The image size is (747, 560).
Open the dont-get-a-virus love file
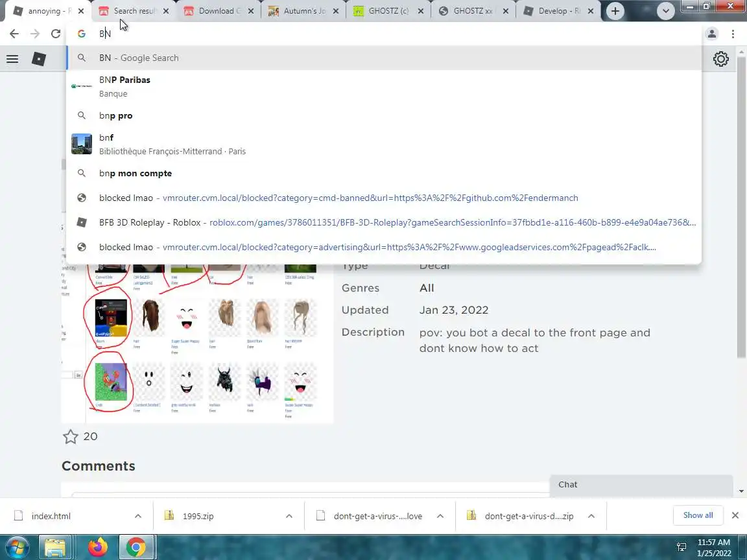pyautogui.click(x=378, y=516)
